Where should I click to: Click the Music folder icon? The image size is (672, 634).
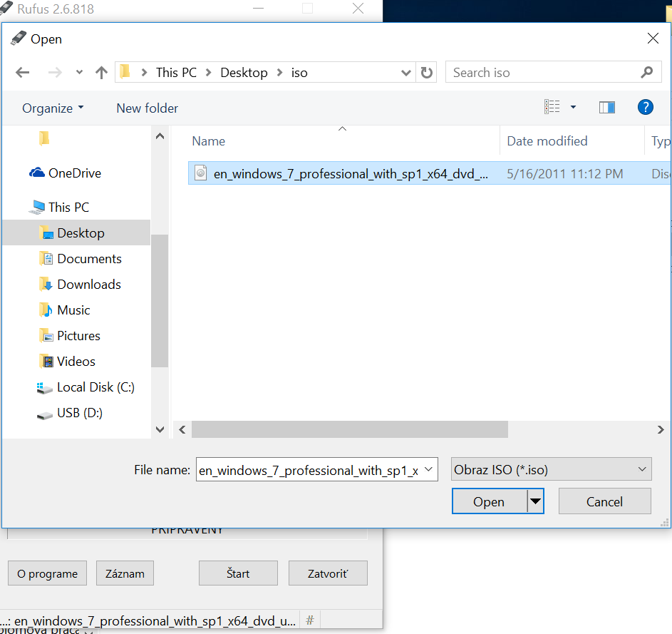[x=46, y=310]
